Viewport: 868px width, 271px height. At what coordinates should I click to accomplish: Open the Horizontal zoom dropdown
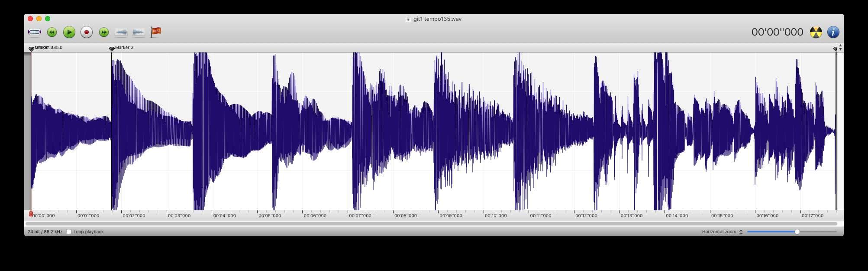[741, 232]
